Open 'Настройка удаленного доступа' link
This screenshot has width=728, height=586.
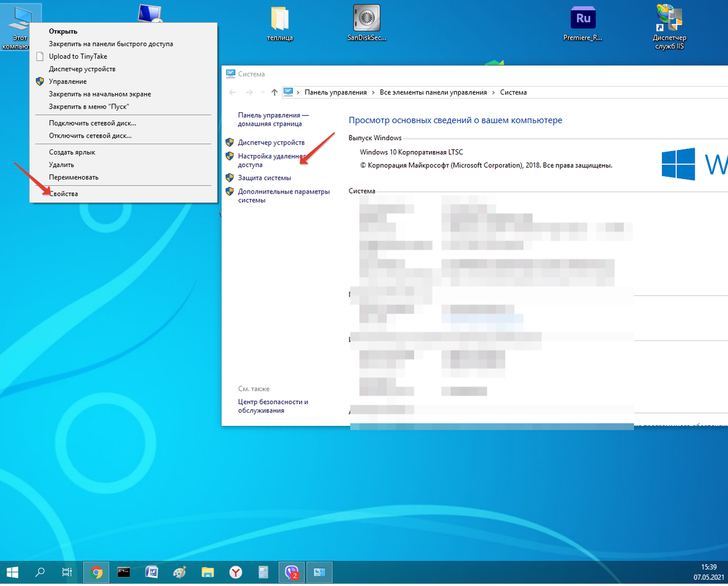pos(273,160)
